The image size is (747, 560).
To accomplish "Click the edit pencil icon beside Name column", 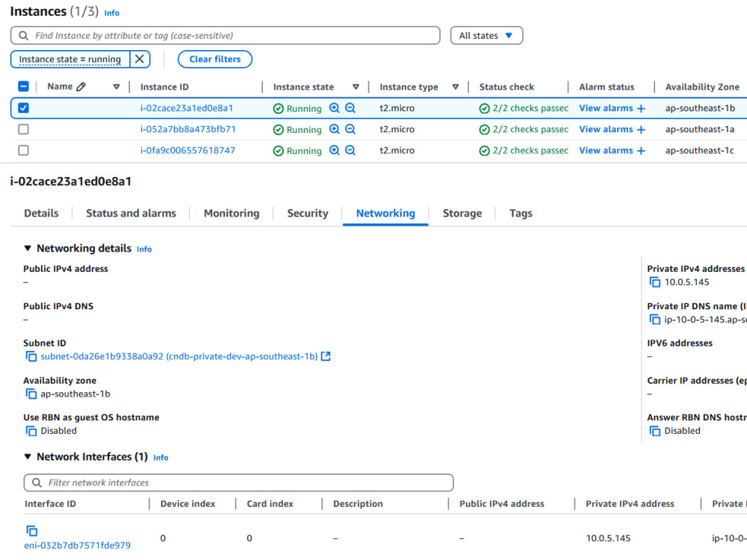I will point(81,87).
